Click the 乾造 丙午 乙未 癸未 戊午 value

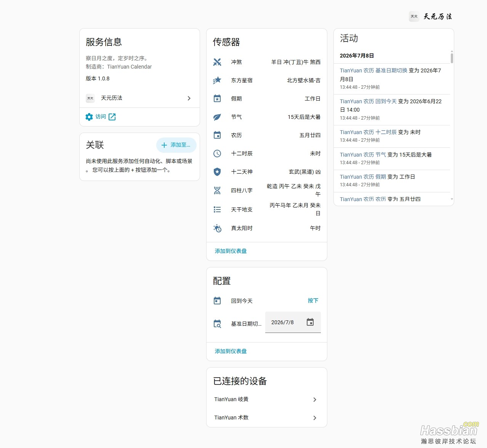(x=293, y=190)
